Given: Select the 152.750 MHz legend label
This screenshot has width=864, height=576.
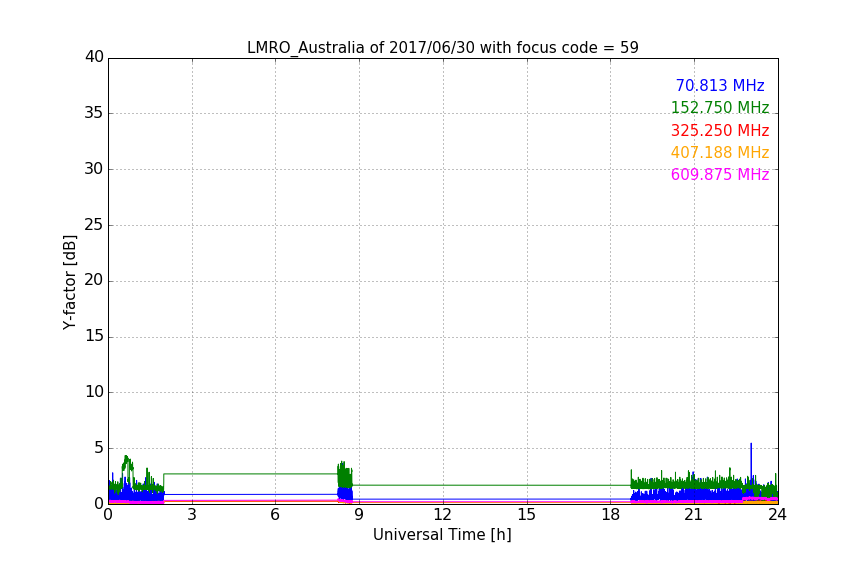Looking at the screenshot, I should tap(720, 108).
